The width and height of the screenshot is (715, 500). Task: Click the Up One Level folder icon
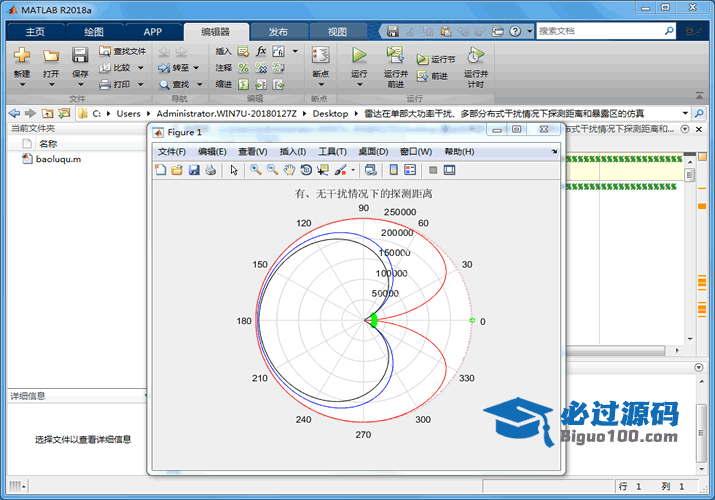point(47,113)
